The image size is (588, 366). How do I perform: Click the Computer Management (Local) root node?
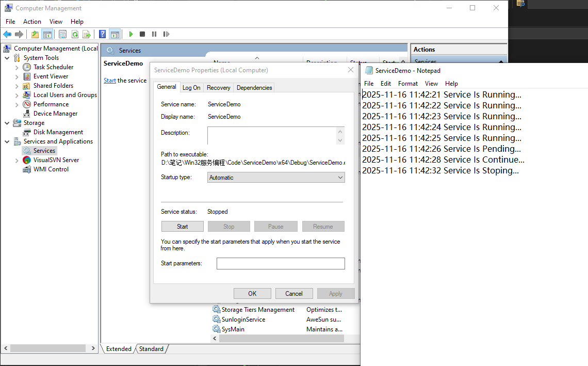pos(56,49)
